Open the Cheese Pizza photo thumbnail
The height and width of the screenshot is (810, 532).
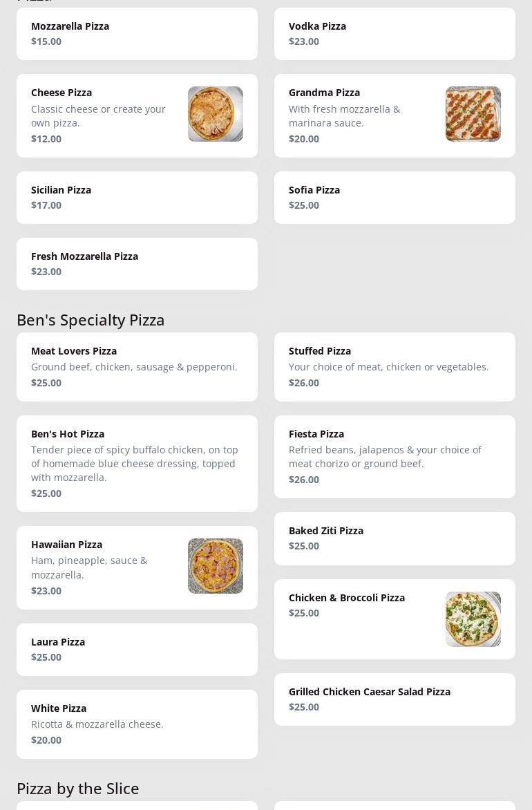pyautogui.click(x=215, y=114)
